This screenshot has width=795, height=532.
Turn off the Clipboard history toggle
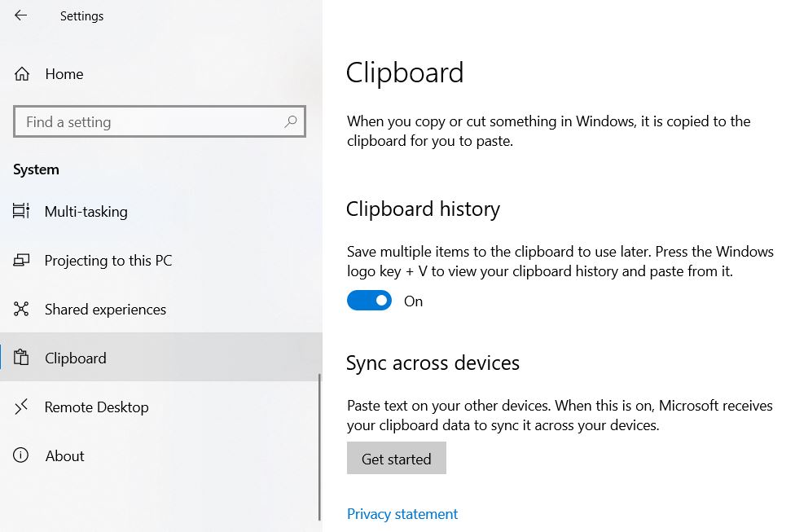(x=369, y=301)
